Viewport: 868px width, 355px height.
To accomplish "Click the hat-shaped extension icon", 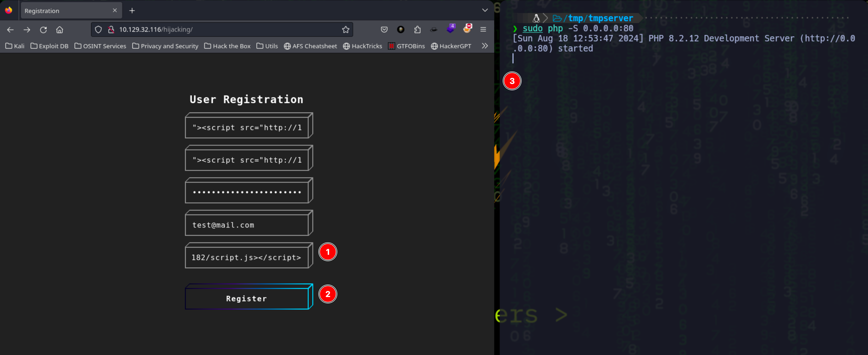I will point(434,29).
